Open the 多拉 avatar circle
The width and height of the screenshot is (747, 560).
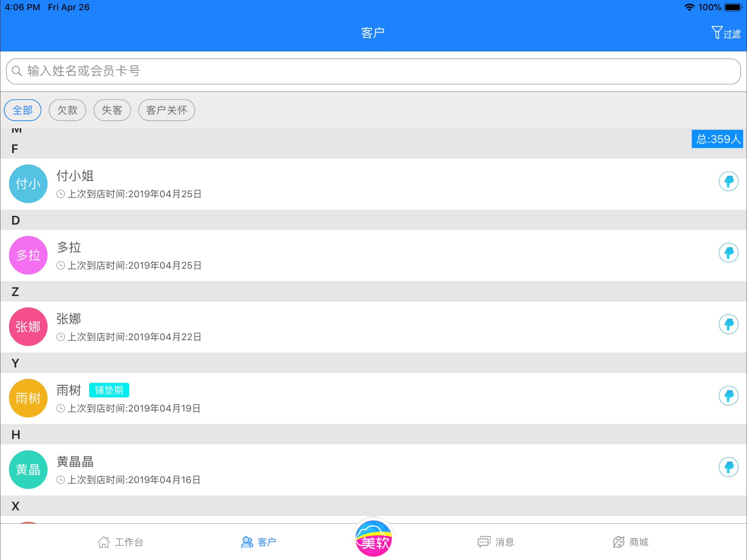tap(28, 255)
